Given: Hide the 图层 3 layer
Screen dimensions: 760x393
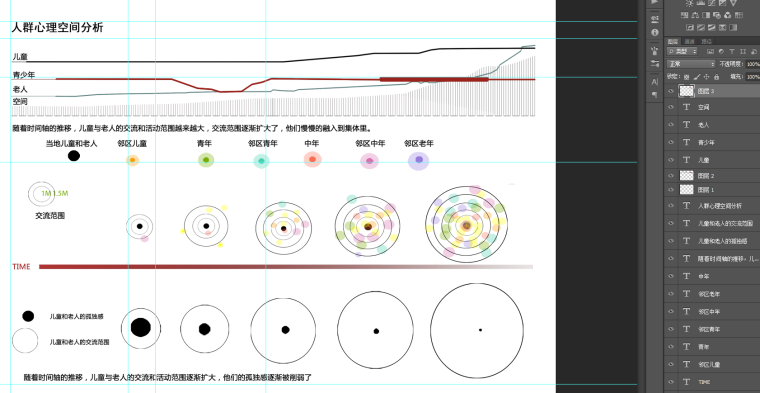Looking at the screenshot, I should pos(671,91).
